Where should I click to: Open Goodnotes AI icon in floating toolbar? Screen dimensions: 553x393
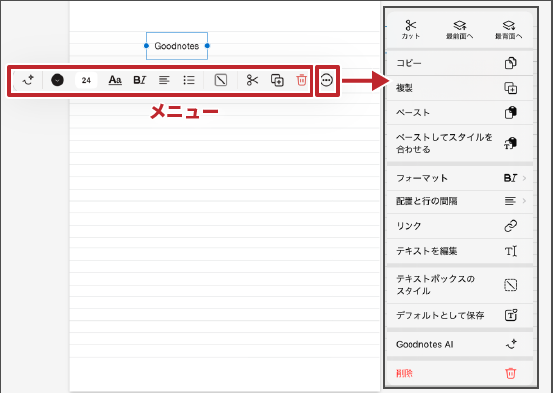[x=28, y=80]
